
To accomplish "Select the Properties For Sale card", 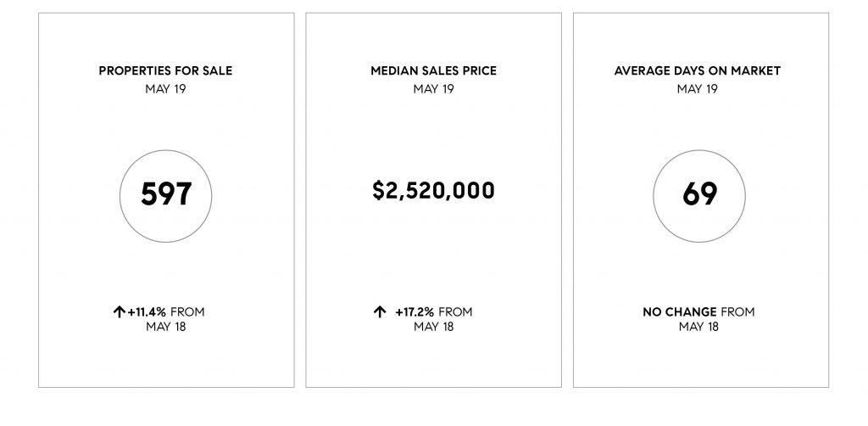I will click(166, 200).
